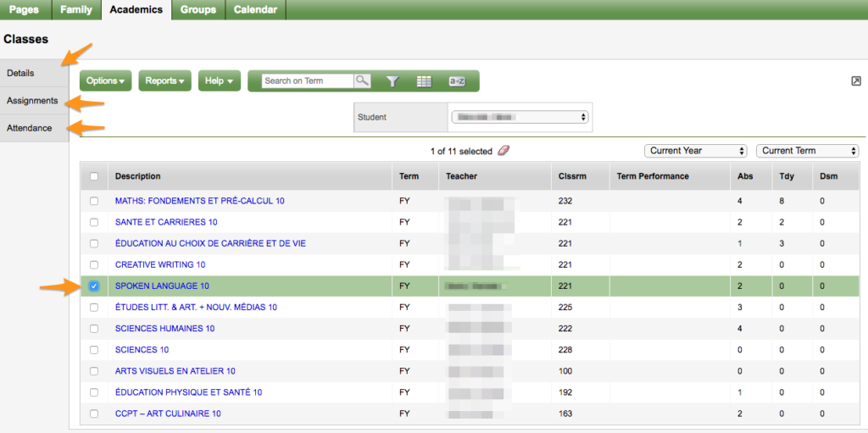Click the a-z sort icon
Screen dimensions: 868x433
point(457,81)
